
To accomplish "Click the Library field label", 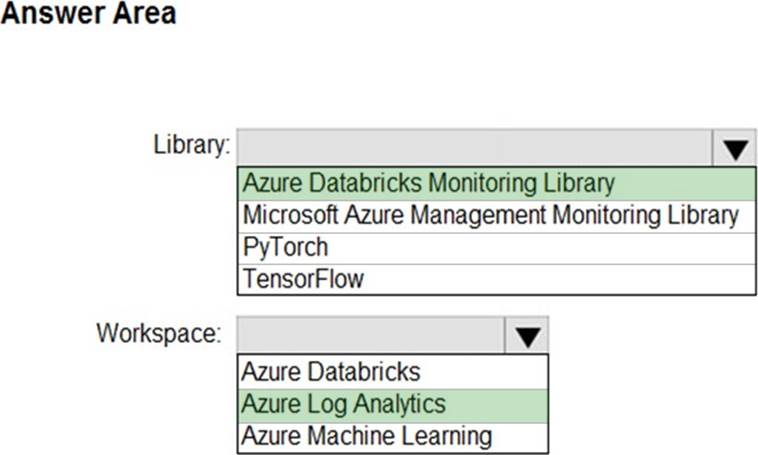I will pos(191,145).
